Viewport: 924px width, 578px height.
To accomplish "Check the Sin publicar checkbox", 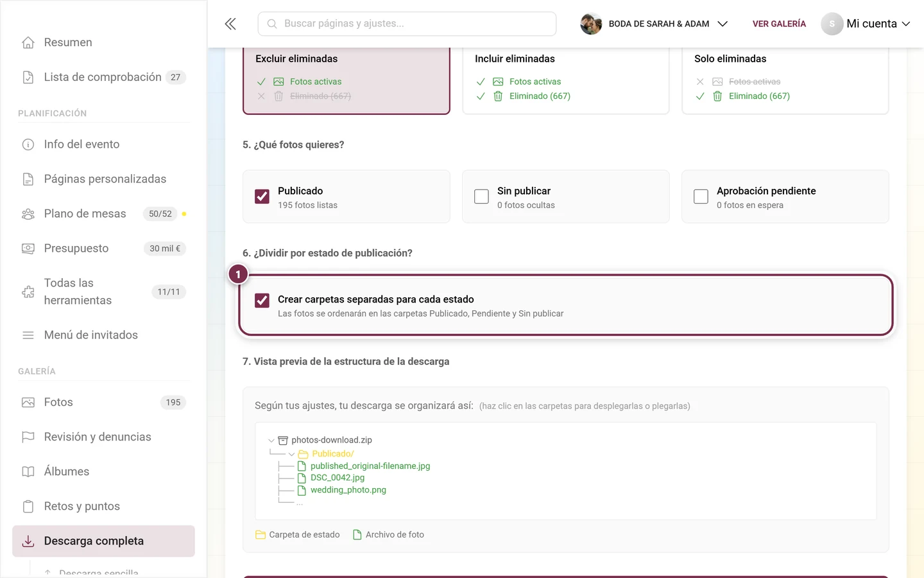I will click(481, 197).
